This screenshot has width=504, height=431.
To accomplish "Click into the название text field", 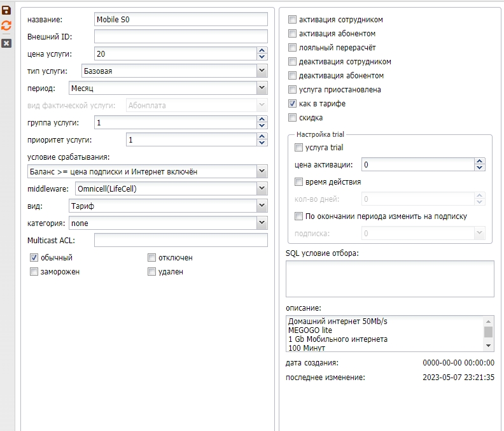I will tap(180, 20).
